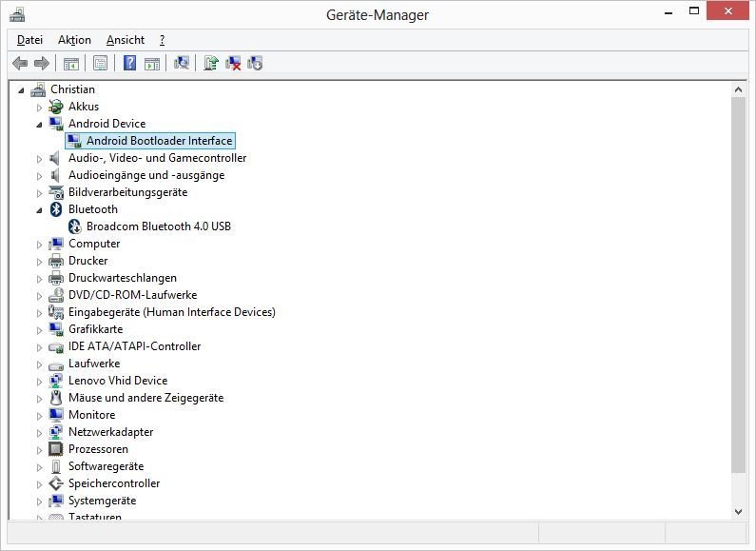Select Lenovo Vhid Device
This screenshot has height=551, width=756.
point(118,381)
